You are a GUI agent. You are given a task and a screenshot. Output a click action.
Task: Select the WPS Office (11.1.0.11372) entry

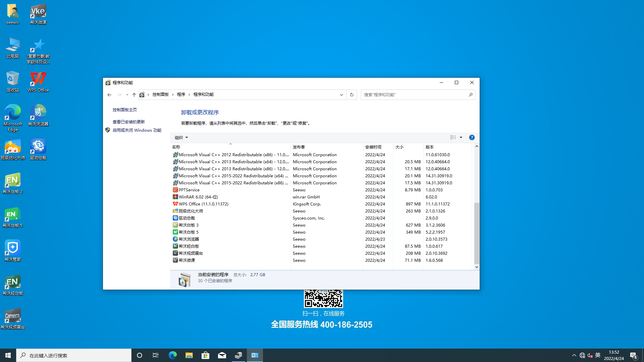(322, 204)
